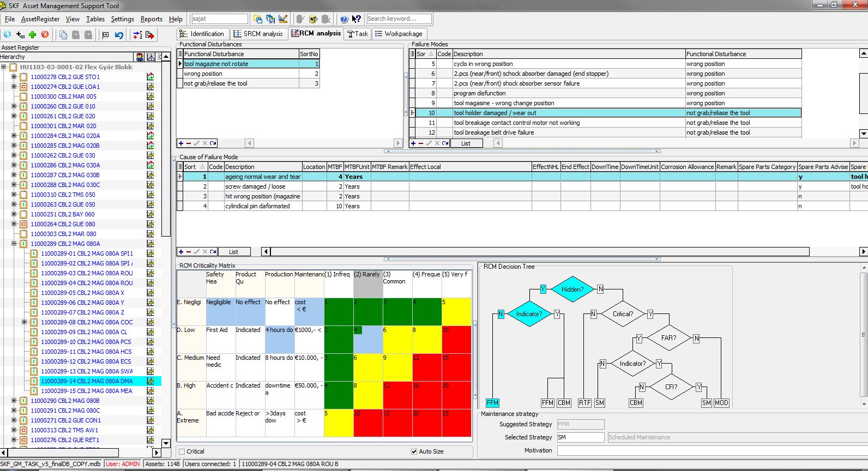Click the red C clipboard icon of 11000274 CBL2 GUE LOA1

coord(23,87)
